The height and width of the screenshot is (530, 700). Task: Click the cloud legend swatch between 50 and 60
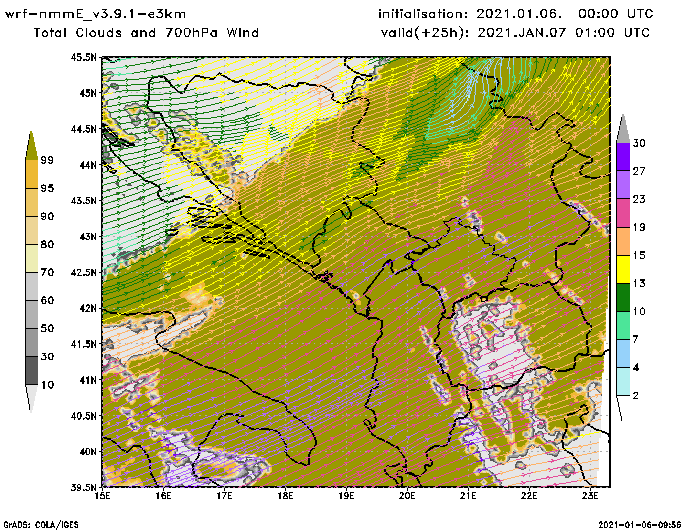point(32,315)
